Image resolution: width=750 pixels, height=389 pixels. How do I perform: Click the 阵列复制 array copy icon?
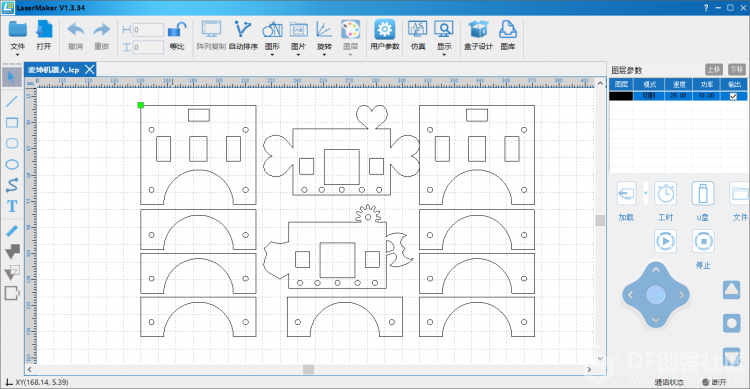click(211, 30)
